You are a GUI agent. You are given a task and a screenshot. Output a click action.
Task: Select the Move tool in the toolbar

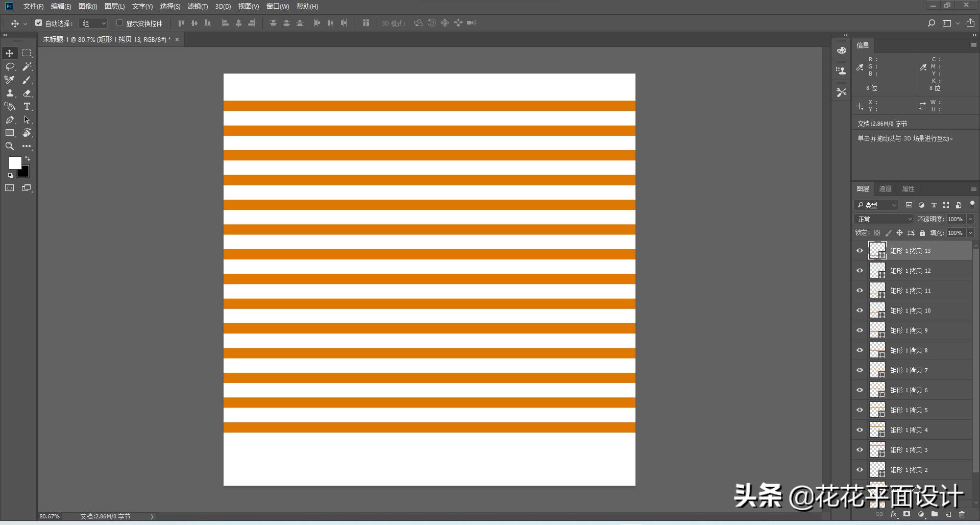click(x=9, y=53)
